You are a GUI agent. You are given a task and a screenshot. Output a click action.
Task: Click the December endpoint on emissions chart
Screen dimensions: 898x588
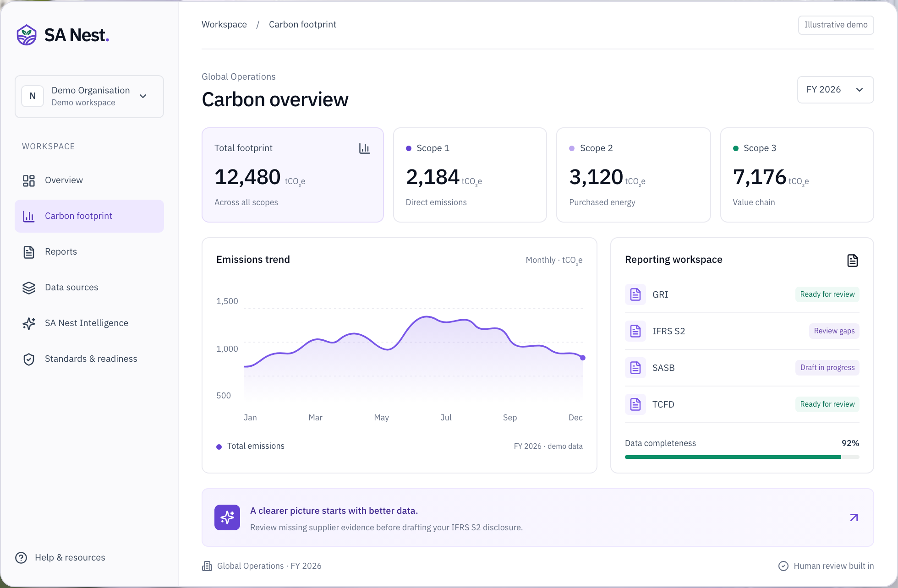coord(583,358)
